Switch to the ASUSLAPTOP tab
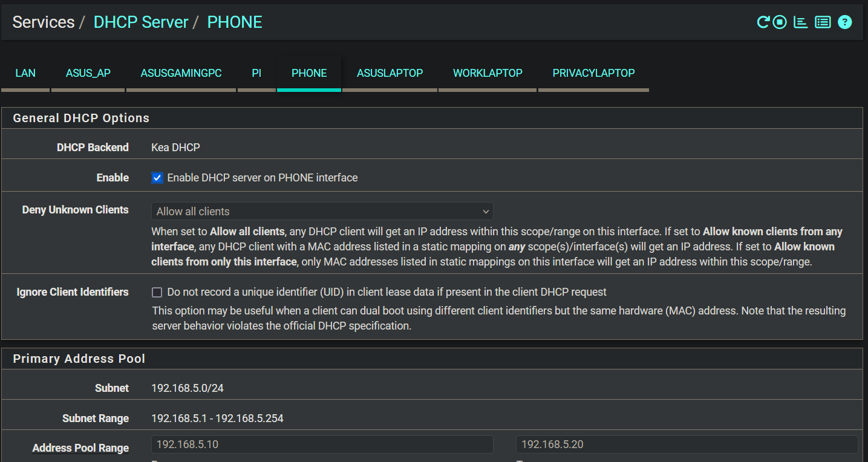Viewport: 868px width, 462px height. point(390,73)
